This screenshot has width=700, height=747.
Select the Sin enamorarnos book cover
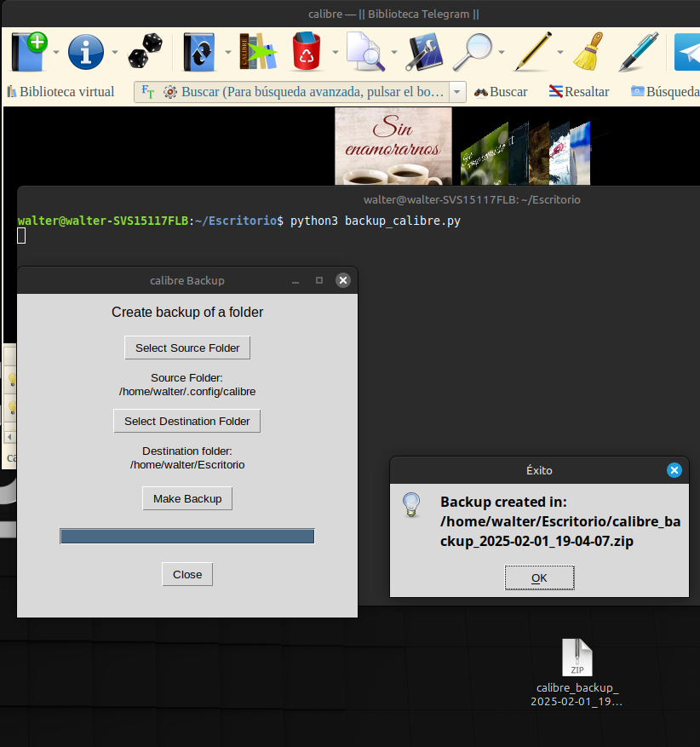393,146
